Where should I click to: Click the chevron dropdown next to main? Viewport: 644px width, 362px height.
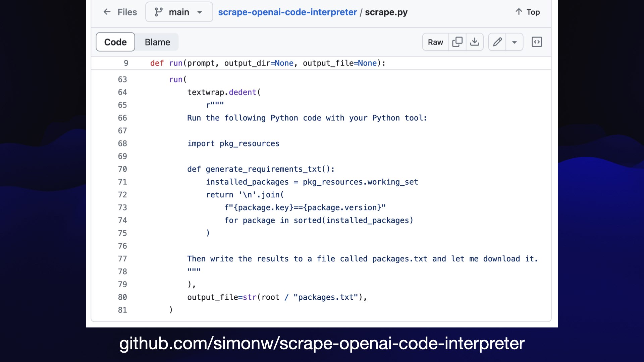[x=200, y=12]
